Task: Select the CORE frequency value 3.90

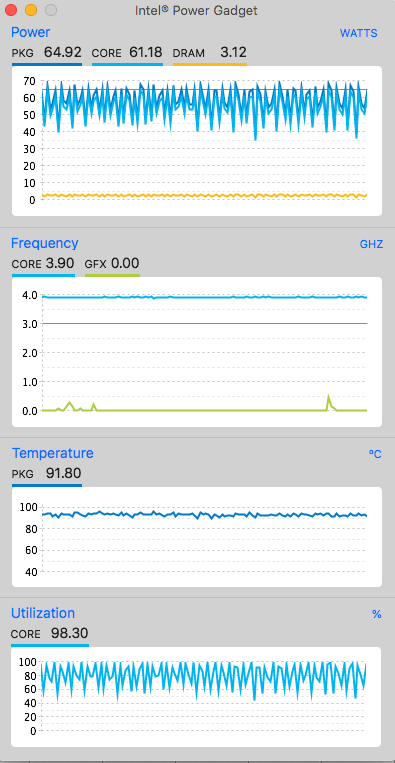Action: [60, 264]
